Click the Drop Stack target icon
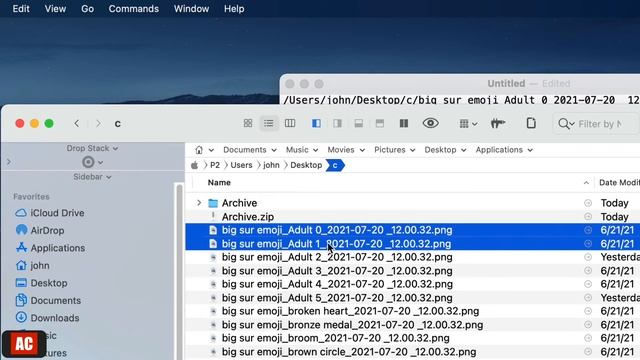The height and width of the screenshot is (360, 640). 88,162
